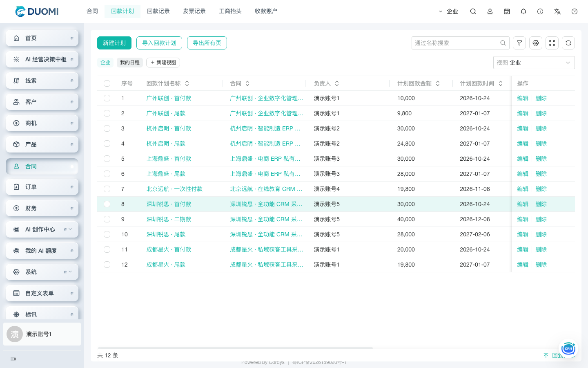
Task: Click the 导出所有页 button
Action: point(207,43)
